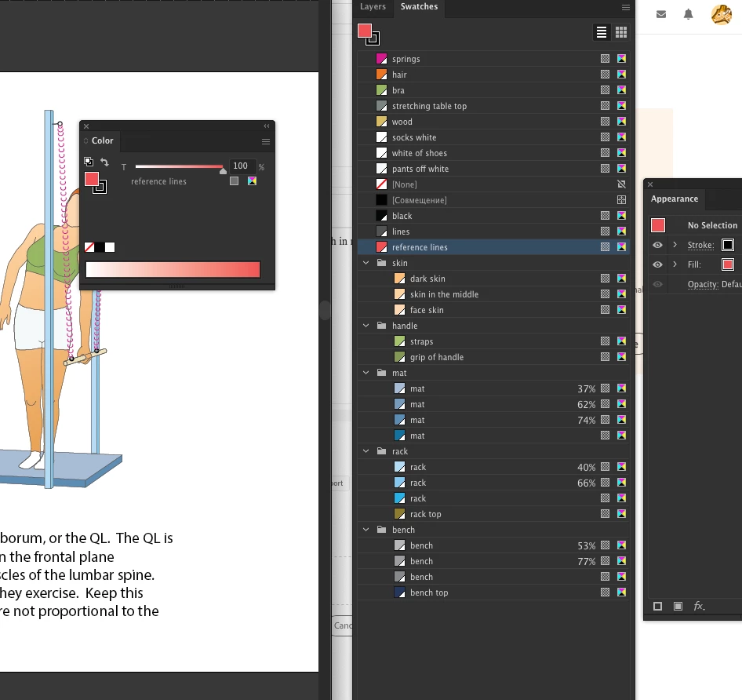Open the Opacity link in Appearance panel
Image resolution: width=742 pixels, height=700 pixels.
[703, 284]
